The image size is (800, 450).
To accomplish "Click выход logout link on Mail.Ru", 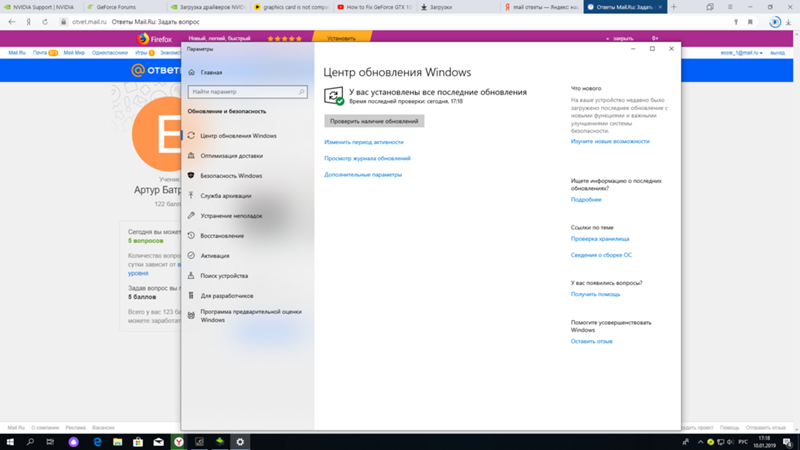I will tap(778, 53).
